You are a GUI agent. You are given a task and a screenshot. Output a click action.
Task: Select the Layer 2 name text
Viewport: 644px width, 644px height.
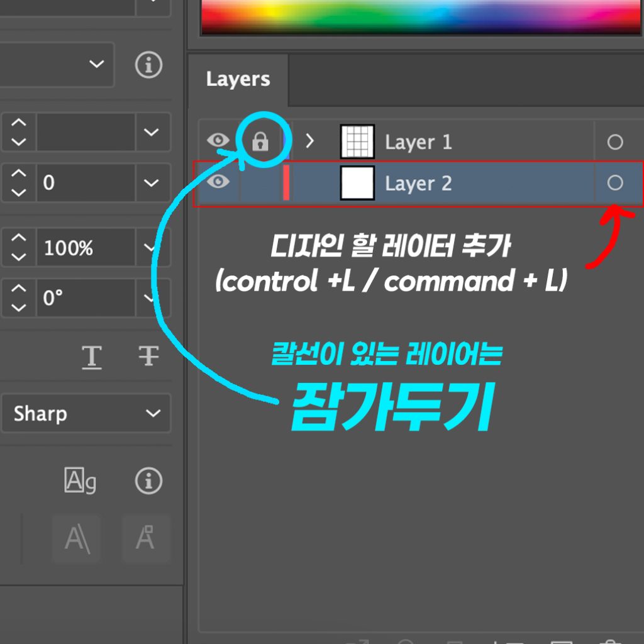point(418,183)
